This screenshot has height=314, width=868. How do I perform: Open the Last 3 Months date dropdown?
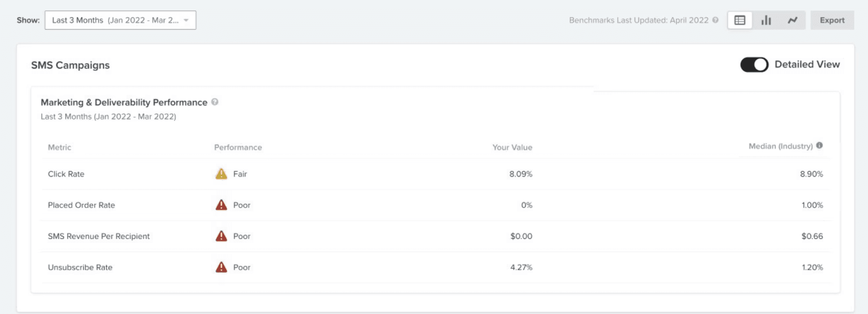point(115,20)
